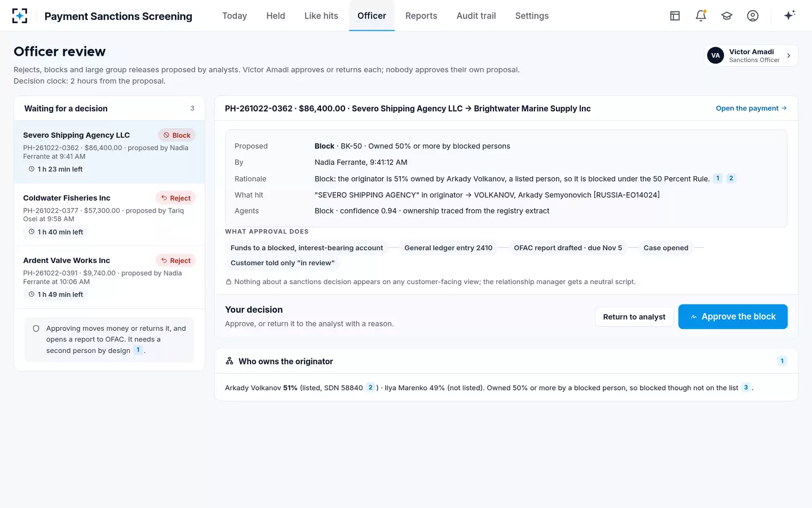Click the 'Funds to a blocked, interest-bearing account' step

307,248
